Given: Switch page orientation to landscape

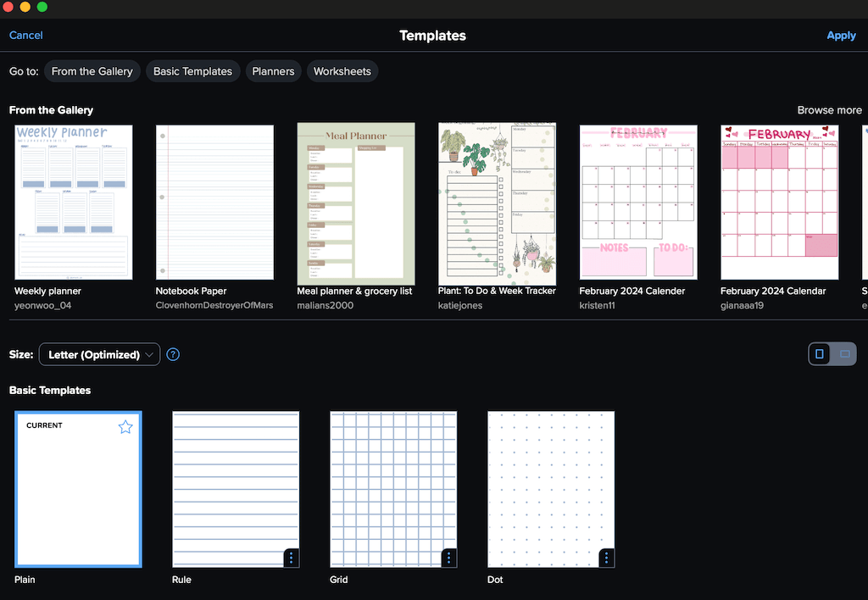Looking at the screenshot, I should (844, 353).
